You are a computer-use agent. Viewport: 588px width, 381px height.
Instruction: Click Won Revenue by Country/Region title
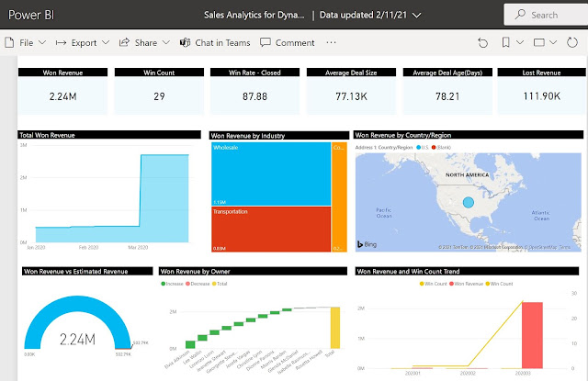click(x=402, y=135)
